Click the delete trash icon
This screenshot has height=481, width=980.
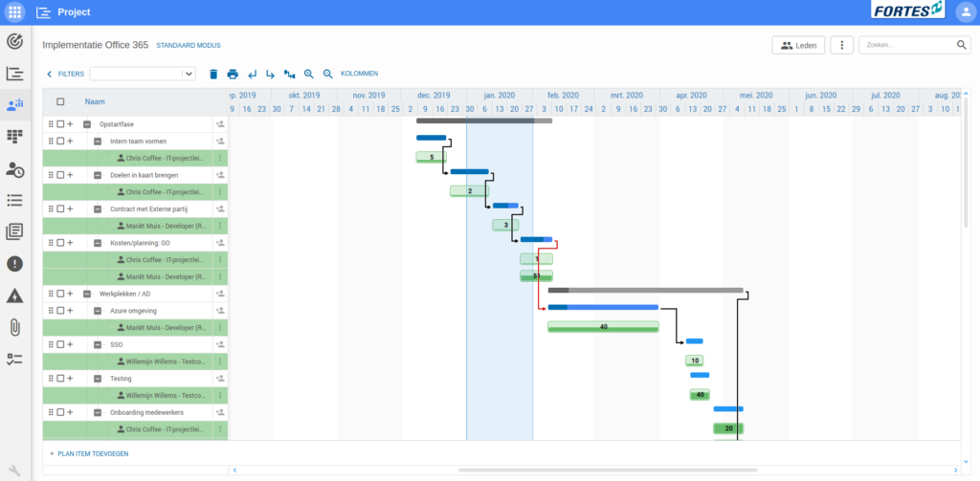point(213,74)
